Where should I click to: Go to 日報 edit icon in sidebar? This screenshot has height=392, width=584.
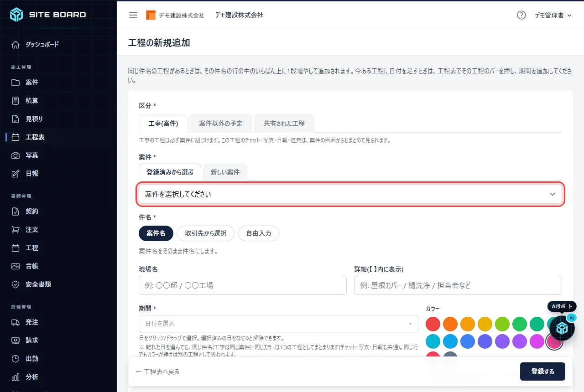click(x=16, y=174)
